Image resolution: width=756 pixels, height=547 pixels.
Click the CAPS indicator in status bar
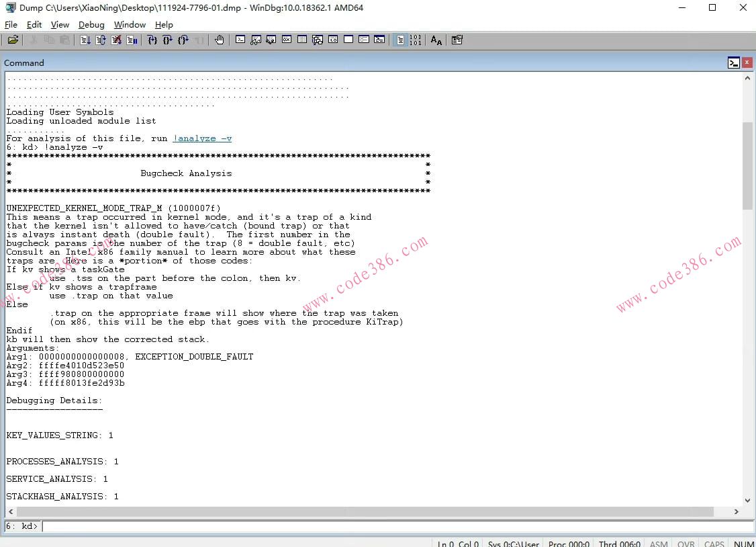(x=714, y=544)
